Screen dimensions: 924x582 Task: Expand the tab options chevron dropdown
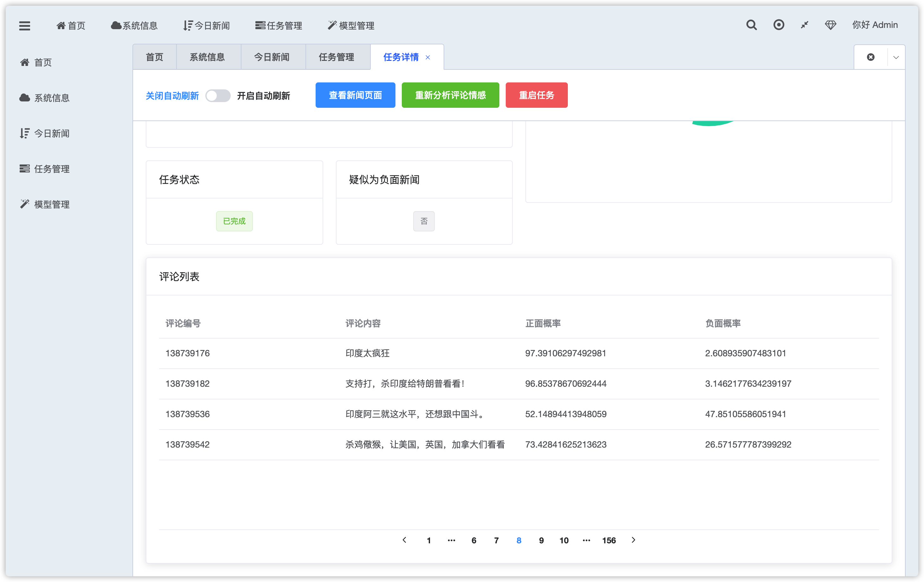(895, 58)
